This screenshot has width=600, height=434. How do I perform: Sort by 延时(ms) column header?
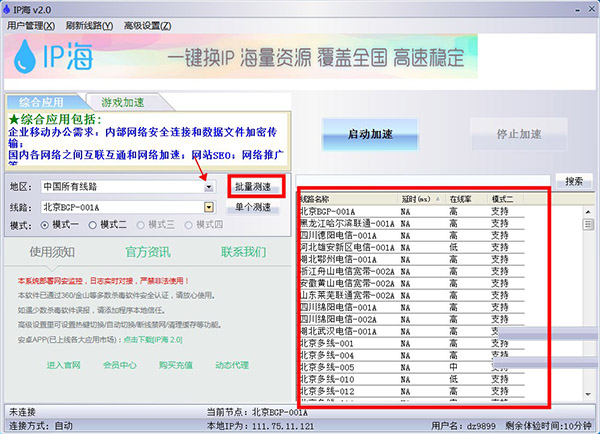coord(421,199)
